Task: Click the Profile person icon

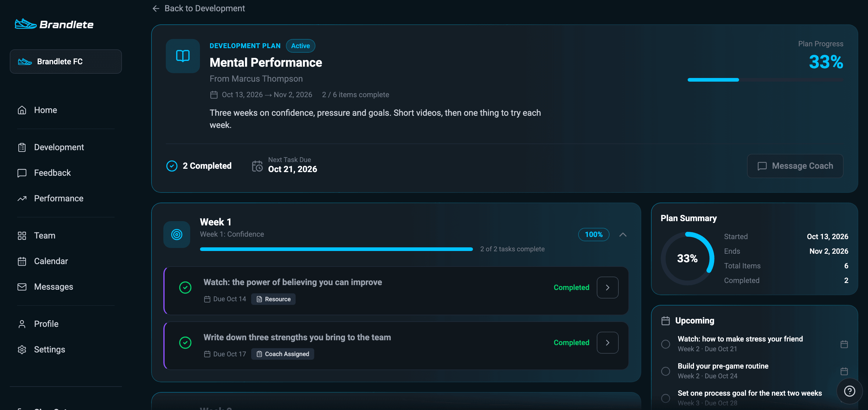Action: pyautogui.click(x=22, y=324)
